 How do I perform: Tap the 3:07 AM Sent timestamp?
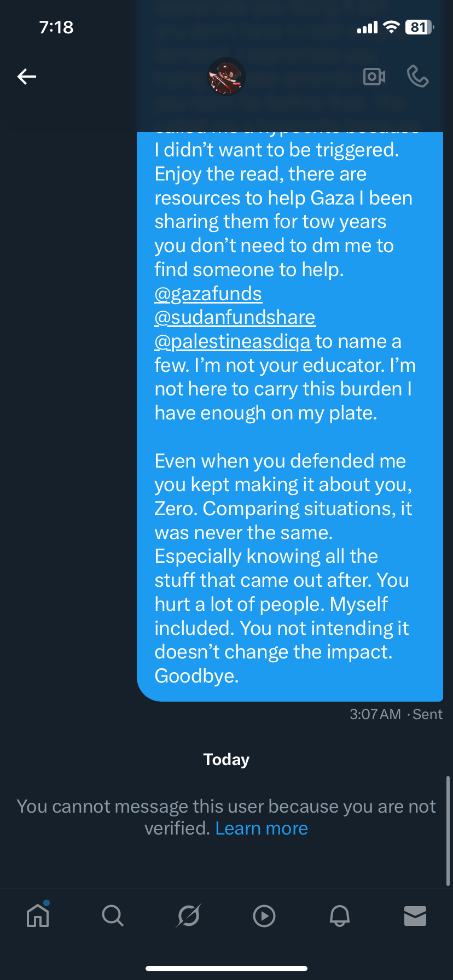tap(396, 714)
